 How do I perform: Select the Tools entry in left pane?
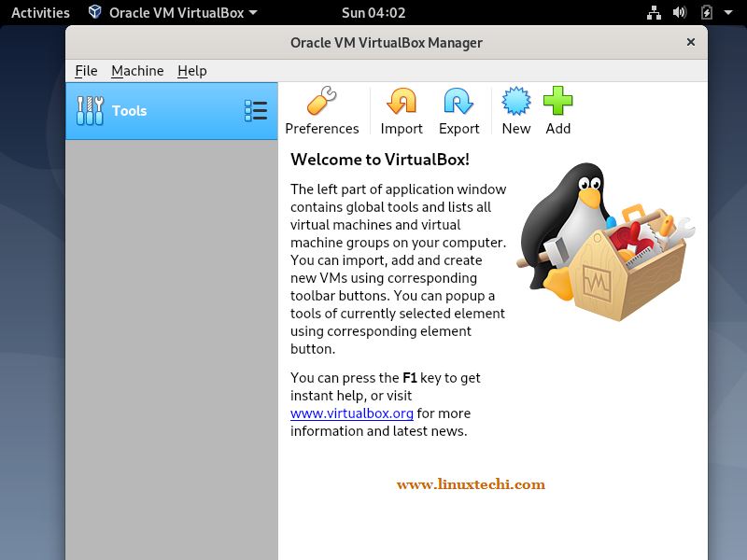[x=172, y=111]
